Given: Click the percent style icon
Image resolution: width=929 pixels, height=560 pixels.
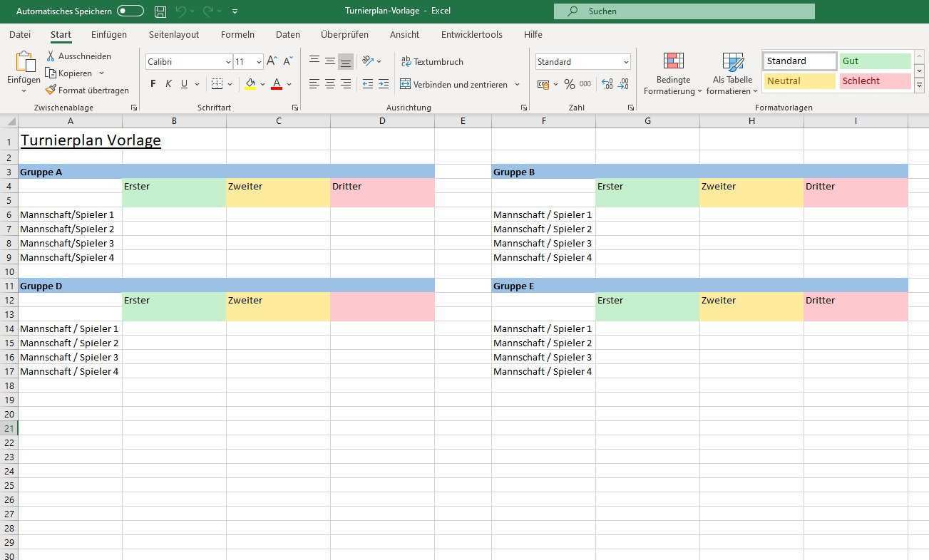Looking at the screenshot, I should pyautogui.click(x=569, y=84).
